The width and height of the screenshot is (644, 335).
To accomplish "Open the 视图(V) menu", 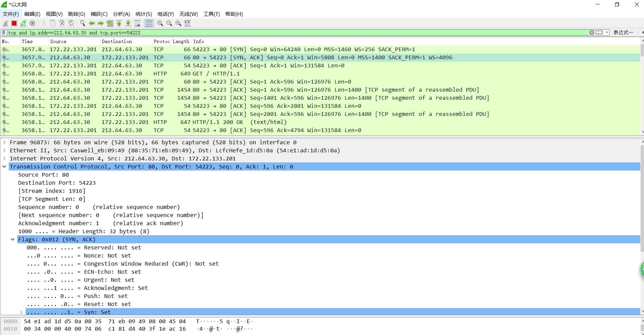I will [54, 14].
